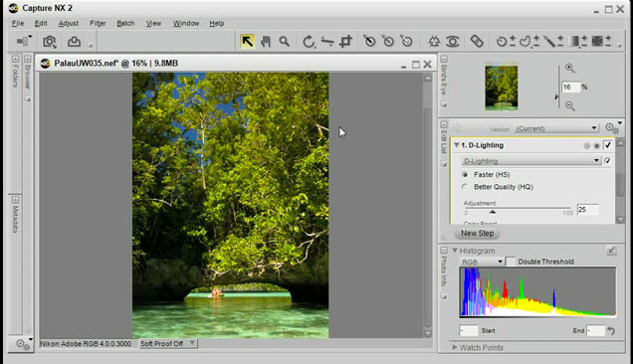
Task: Expand the Watch Points section
Action: (x=455, y=347)
